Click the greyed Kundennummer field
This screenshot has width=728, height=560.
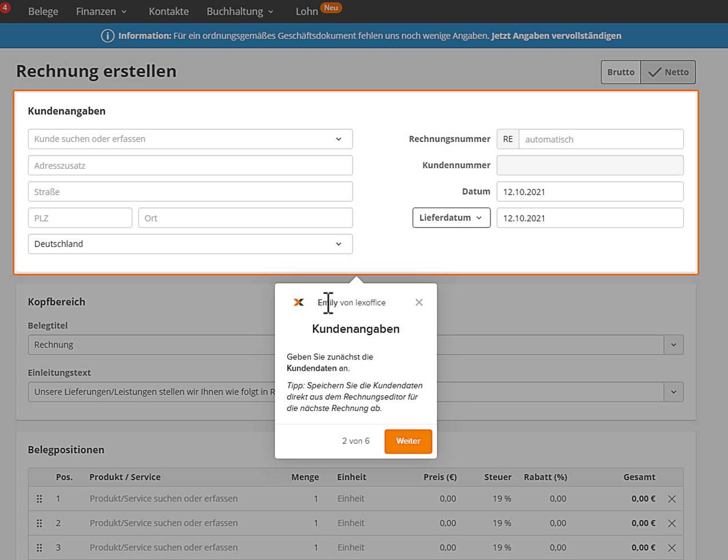(590, 165)
